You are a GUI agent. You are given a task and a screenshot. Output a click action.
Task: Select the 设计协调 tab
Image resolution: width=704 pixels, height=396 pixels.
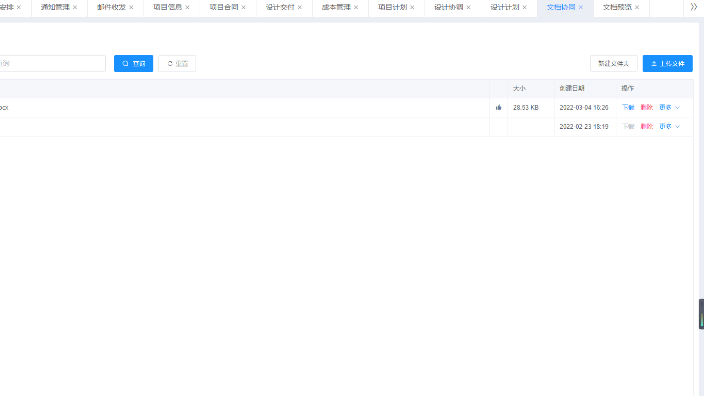(x=449, y=7)
